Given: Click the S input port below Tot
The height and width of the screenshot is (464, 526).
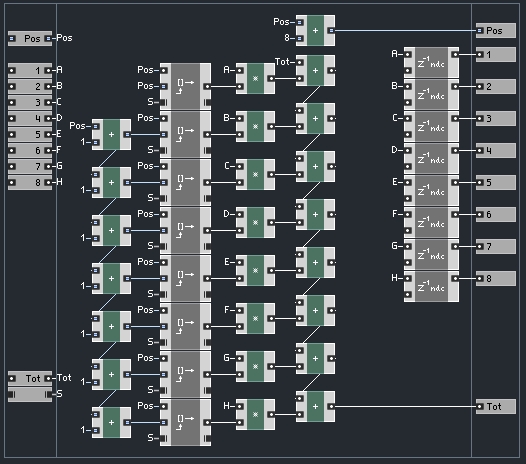Looking at the screenshot, I should point(30,395).
